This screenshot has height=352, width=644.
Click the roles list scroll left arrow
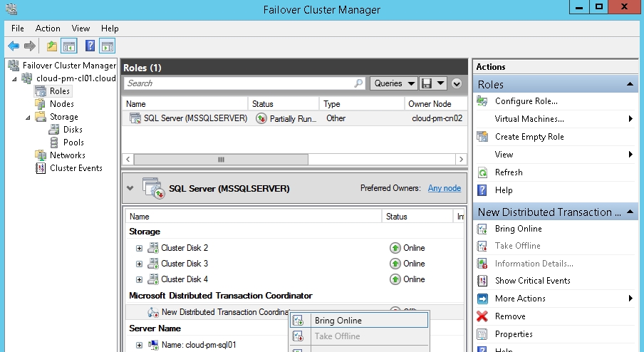point(128,160)
